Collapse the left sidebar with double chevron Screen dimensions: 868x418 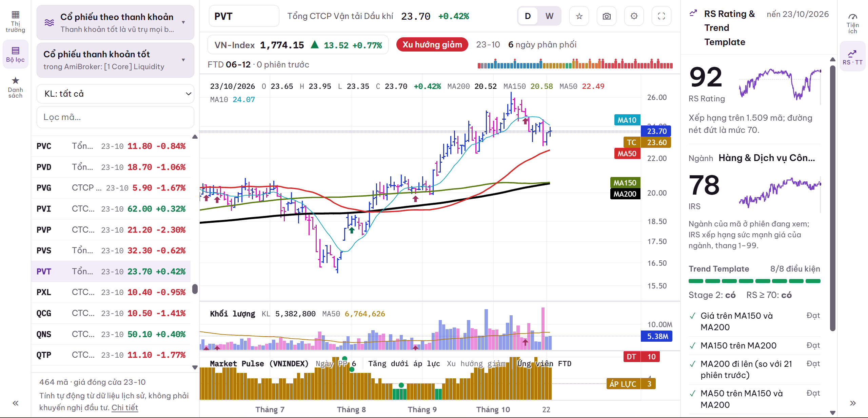tap(15, 403)
